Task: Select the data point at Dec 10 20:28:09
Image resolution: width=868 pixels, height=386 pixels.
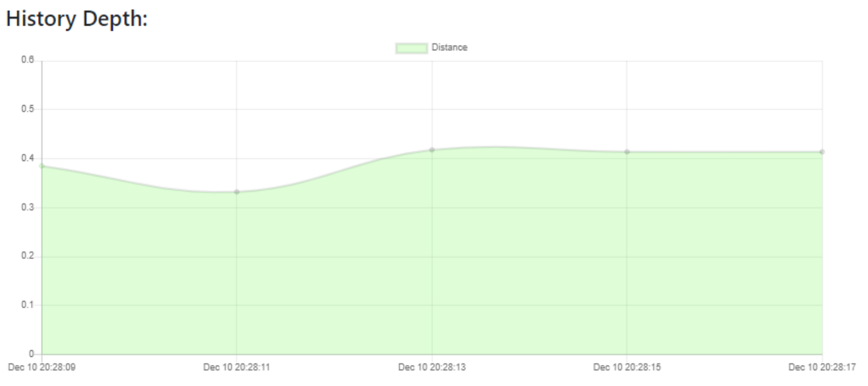Action: tap(42, 166)
